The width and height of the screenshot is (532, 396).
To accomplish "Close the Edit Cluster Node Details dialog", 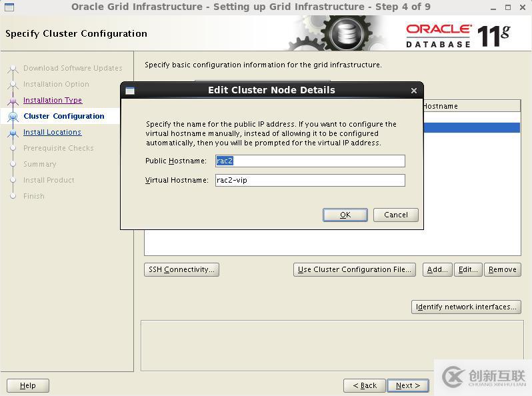I will click(413, 91).
